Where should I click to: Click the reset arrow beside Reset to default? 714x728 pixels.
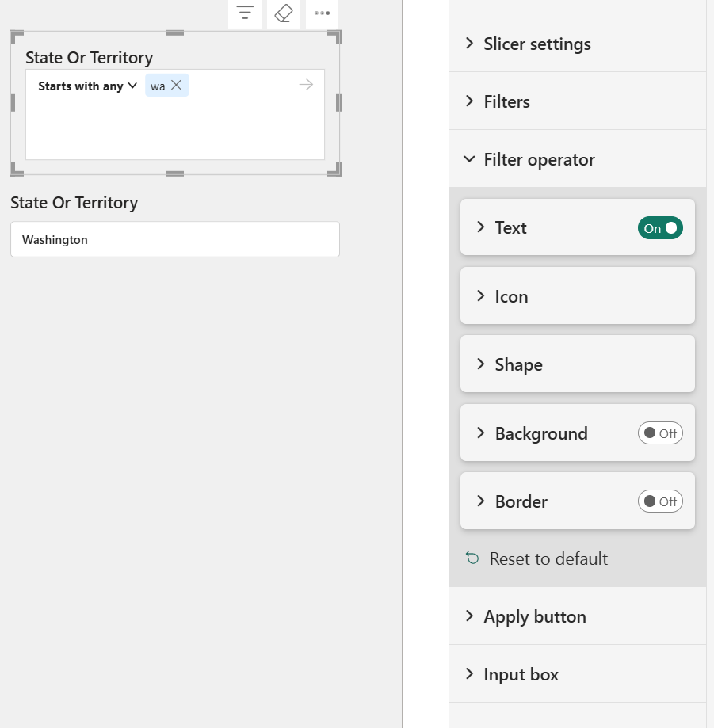coord(471,558)
